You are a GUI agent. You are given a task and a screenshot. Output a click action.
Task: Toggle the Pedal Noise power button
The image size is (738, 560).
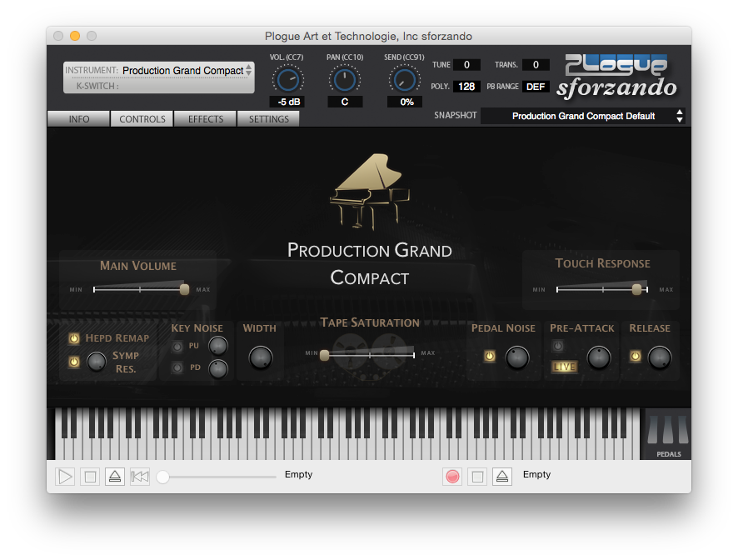(490, 356)
